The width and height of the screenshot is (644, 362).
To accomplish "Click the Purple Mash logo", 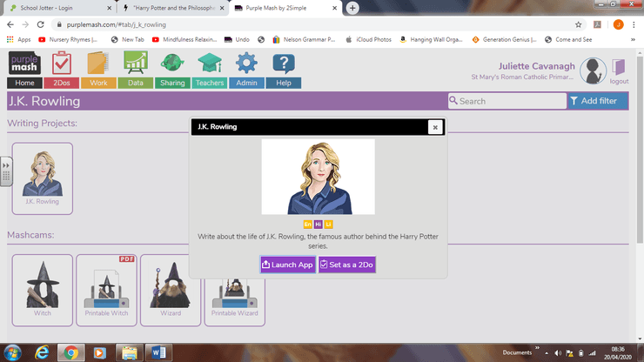I will 24,63.
